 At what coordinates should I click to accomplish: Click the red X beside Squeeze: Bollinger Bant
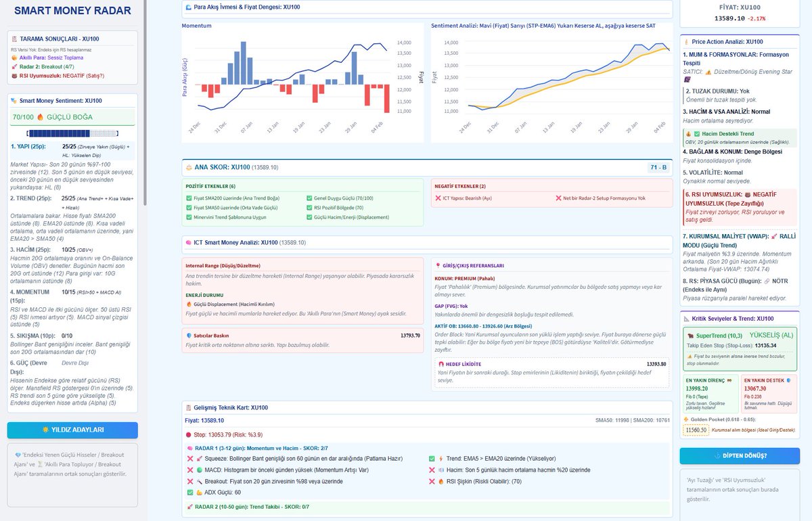[x=190, y=458]
